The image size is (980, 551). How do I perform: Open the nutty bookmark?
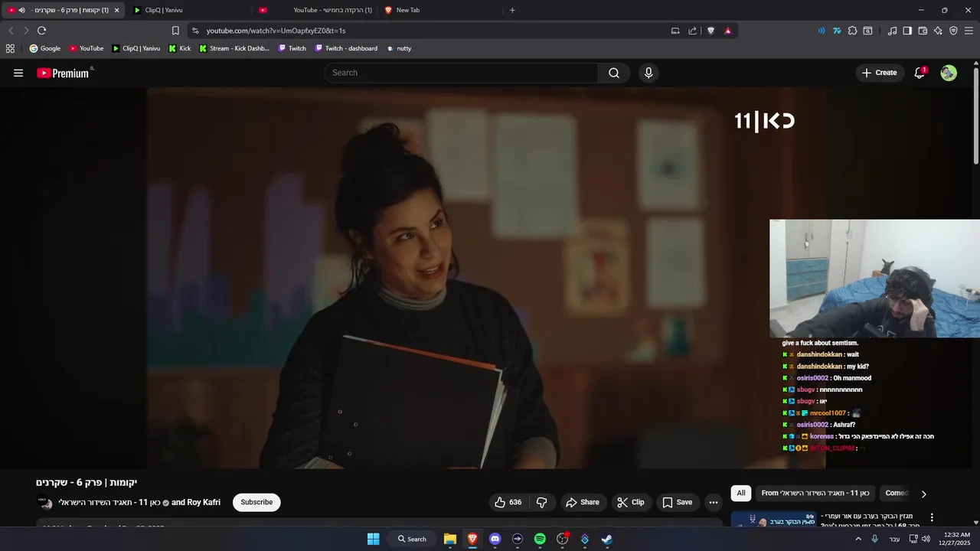399,48
